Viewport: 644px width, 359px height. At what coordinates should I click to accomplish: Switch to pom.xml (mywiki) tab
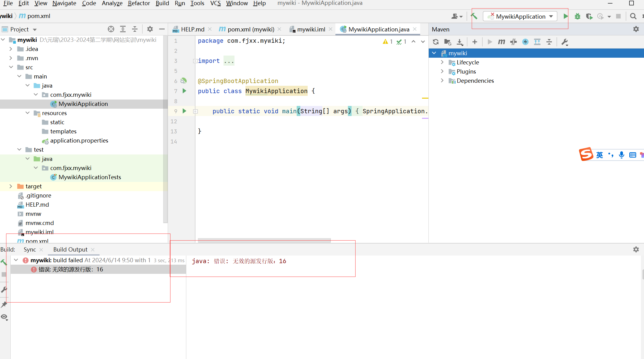click(x=250, y=29)
